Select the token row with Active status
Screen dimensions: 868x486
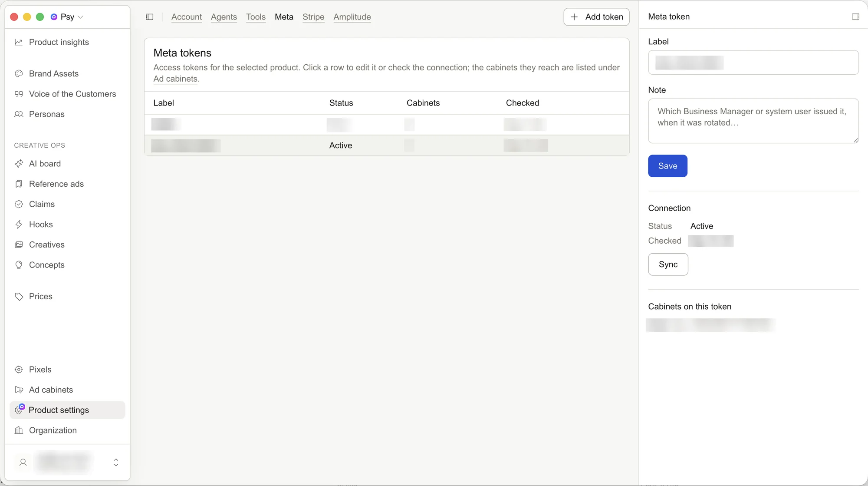[x=386, y=145]
